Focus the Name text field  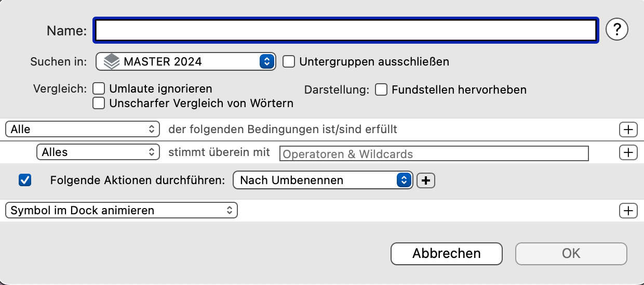click(346, 30)
